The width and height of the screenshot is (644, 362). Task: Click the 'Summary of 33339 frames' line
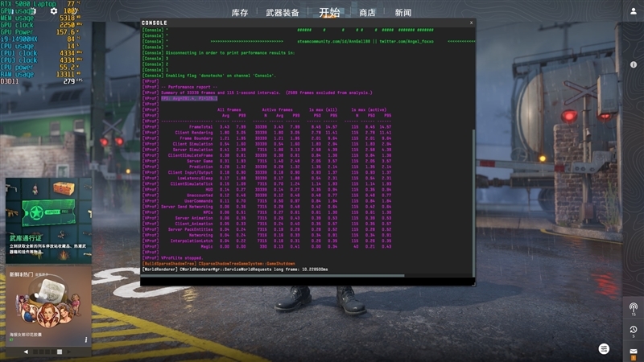[x=266, y=93]
